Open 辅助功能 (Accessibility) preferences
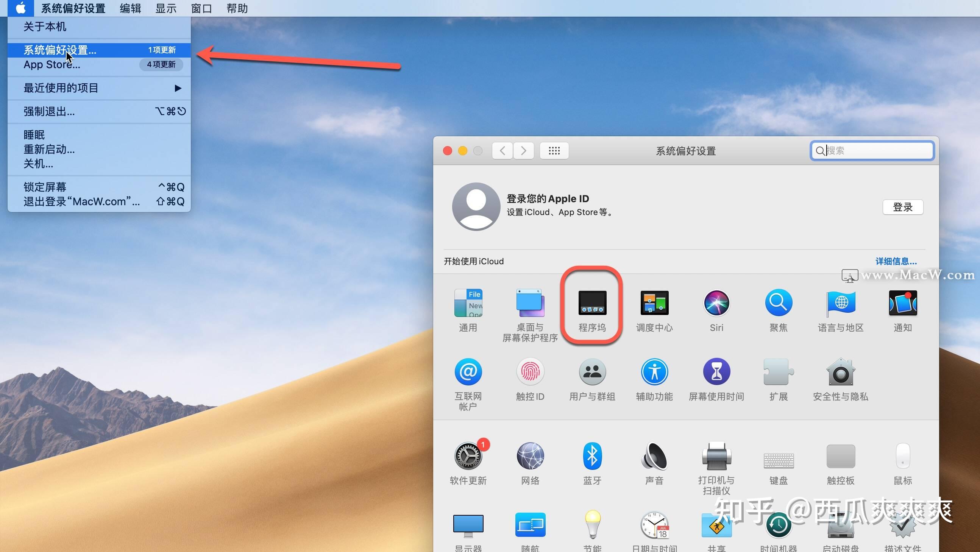The image size is (980, 552). (x=654, y=372)
